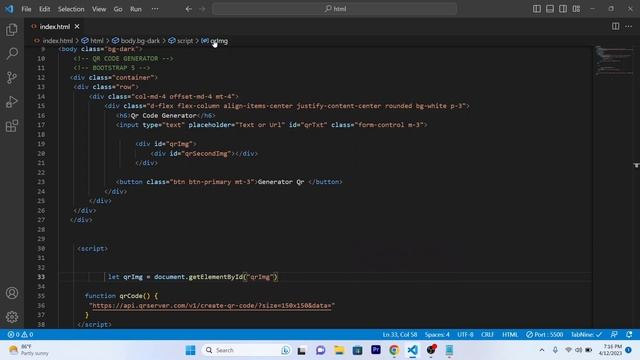Open the Go menu
Image resolution: width=640 pixels, height=360 pixels.
(118, 9)
